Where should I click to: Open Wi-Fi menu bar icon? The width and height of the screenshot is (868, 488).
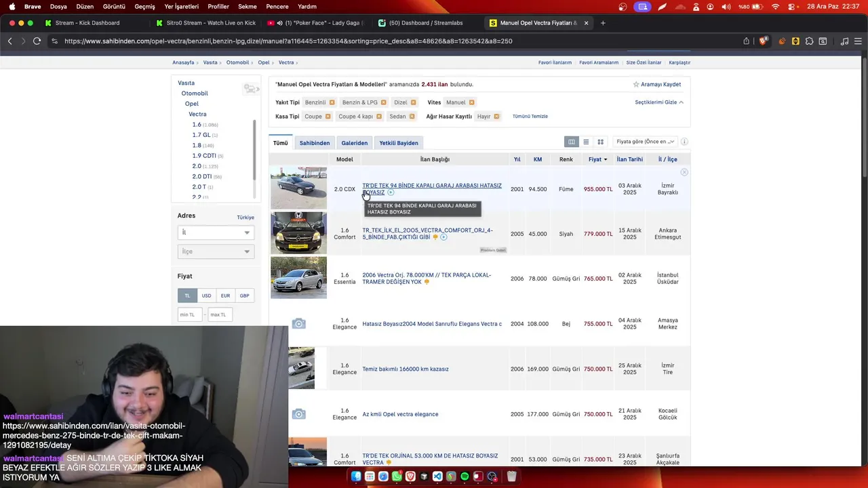(776, 6)
